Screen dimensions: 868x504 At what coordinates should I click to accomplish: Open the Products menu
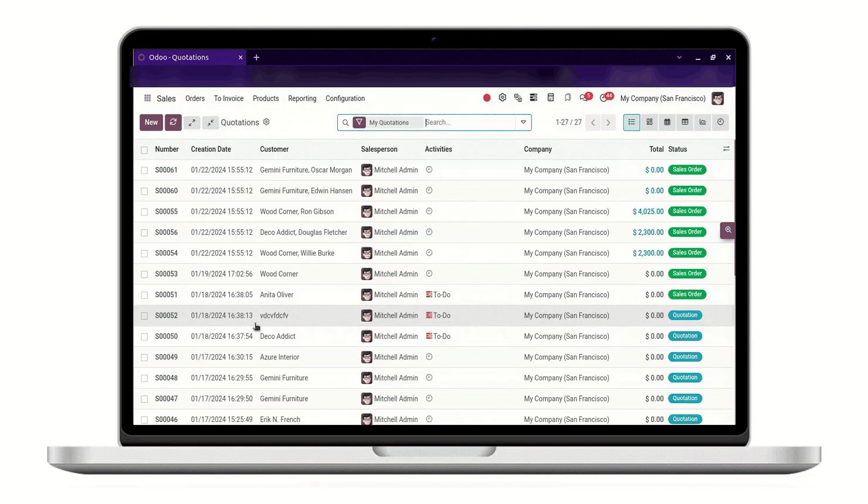click(266, 98)
